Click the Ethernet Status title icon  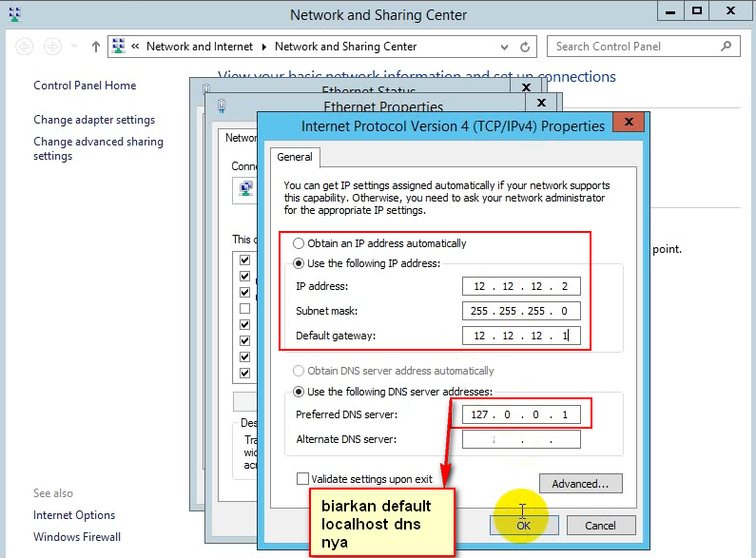pos(206,88)
